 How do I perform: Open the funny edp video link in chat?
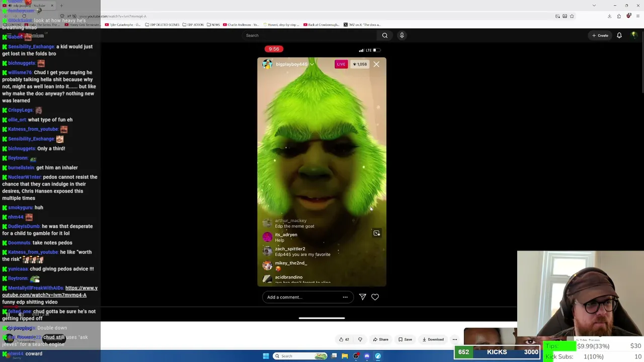pos(50,292)
